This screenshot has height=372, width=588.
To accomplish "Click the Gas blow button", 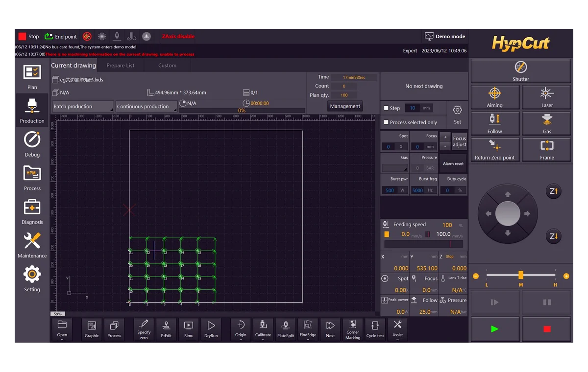I will pyautogui.click(x=547, y=123).
